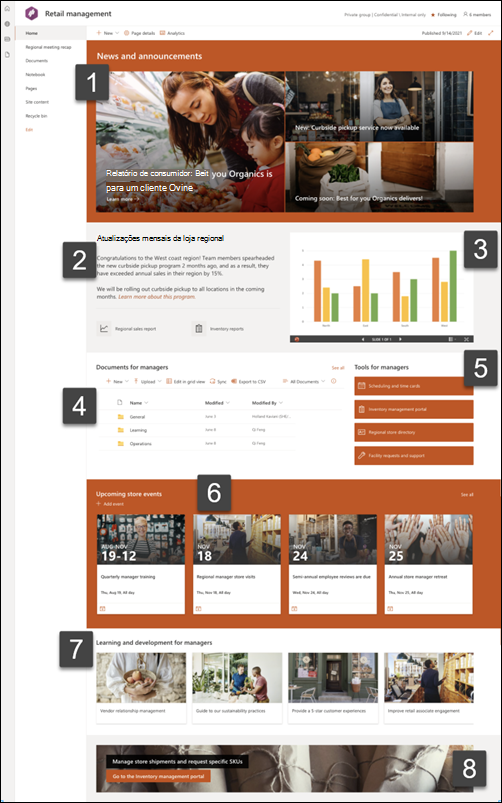Screen dimensions: 502x803
Task: Open Regional meeting recap nav link
Action: pos(49,47)
